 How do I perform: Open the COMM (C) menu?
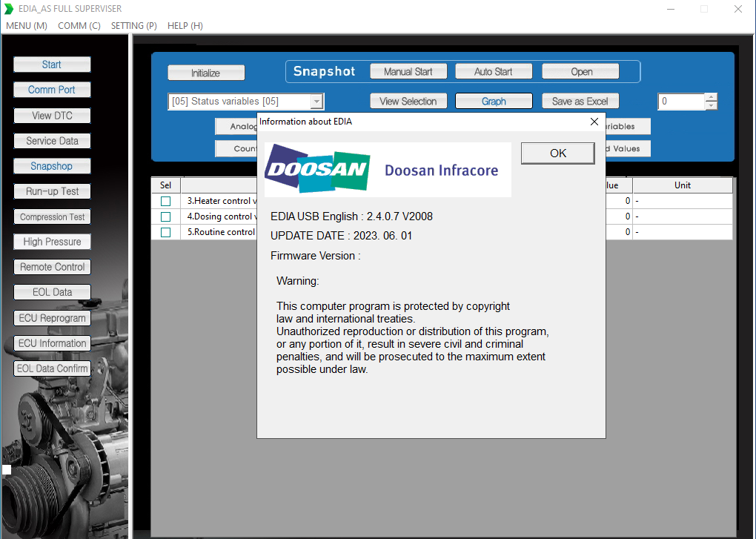click(79, 25)
